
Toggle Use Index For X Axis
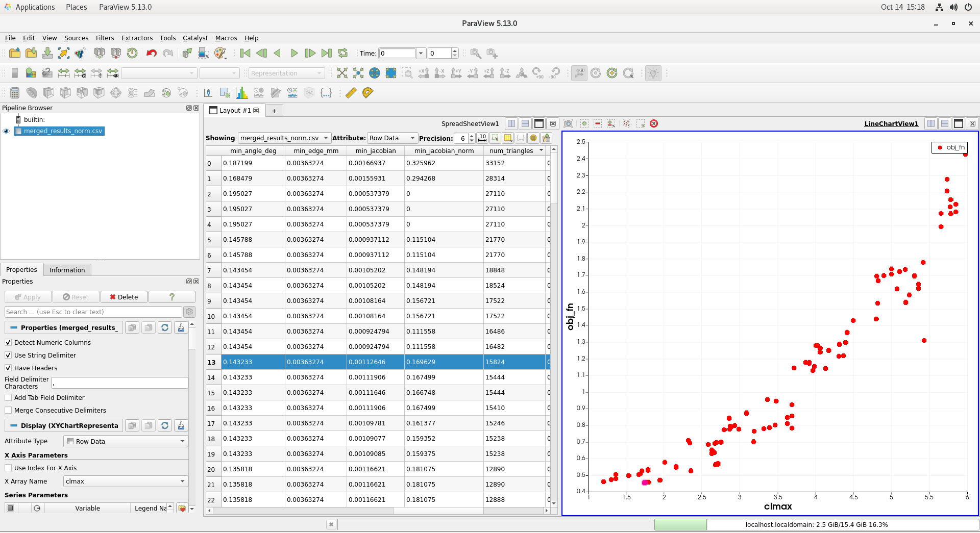click(8, 468)
